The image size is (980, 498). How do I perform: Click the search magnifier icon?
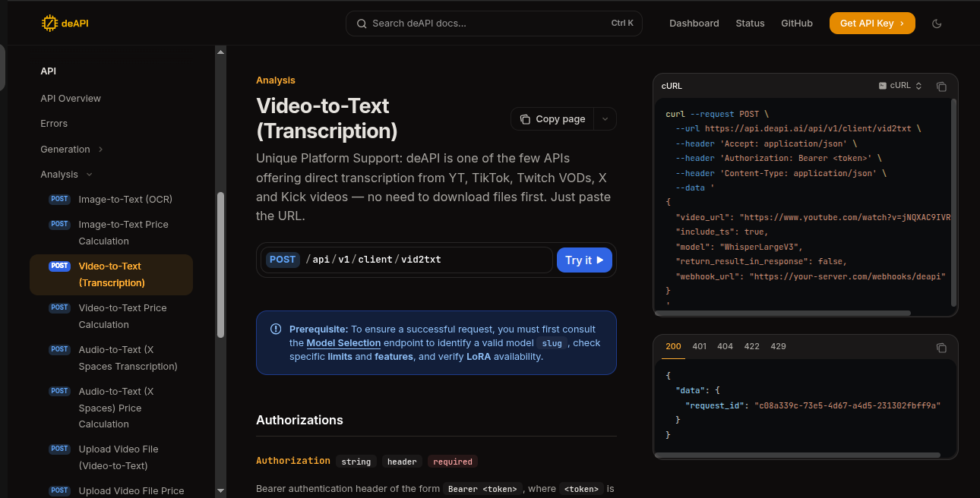tap(362, 24)
